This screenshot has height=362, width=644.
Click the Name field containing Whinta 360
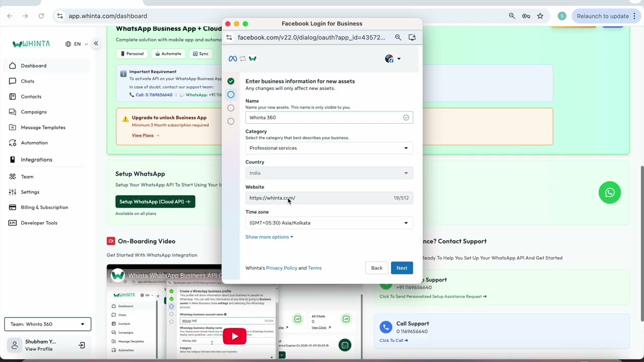pyautogui.click(x=329, y=118)
